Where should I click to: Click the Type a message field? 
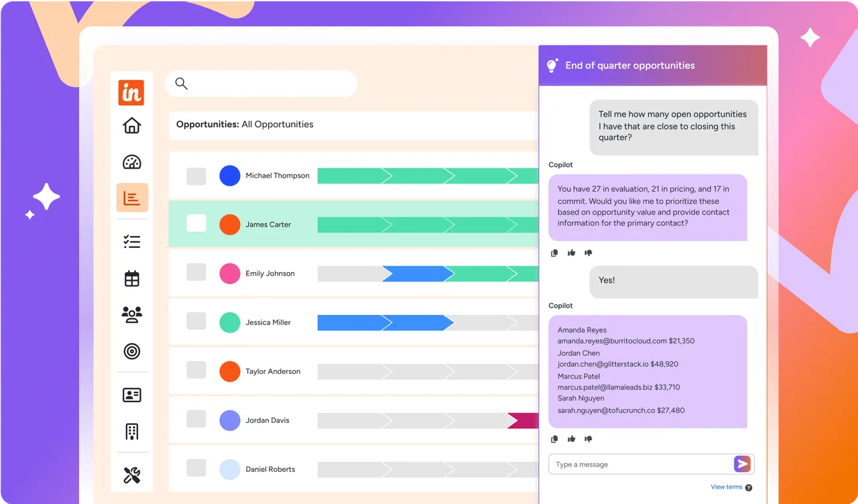pyautogui.click(x=641, y=464)
